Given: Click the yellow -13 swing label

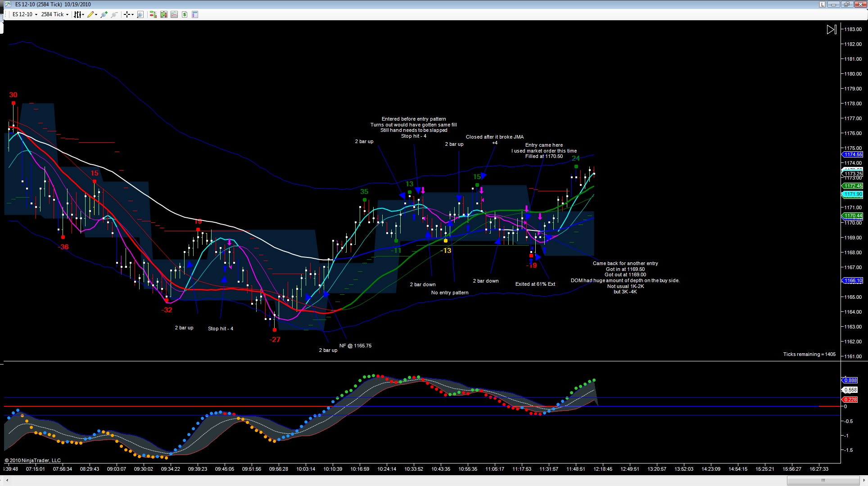Looking at the screenshot, I should click(446, 251).
